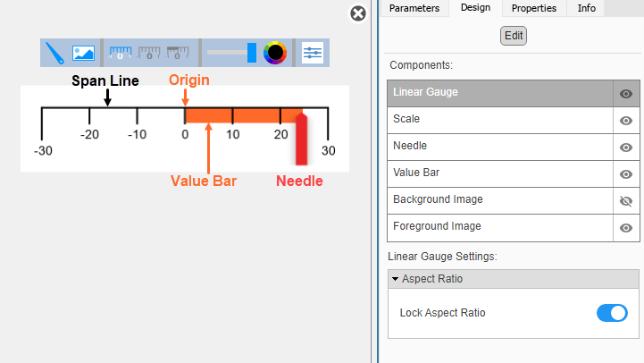The width and height of the screenshot is (644, 363).
Task: Go to the Info tab
Action: [x=586, y=8]
